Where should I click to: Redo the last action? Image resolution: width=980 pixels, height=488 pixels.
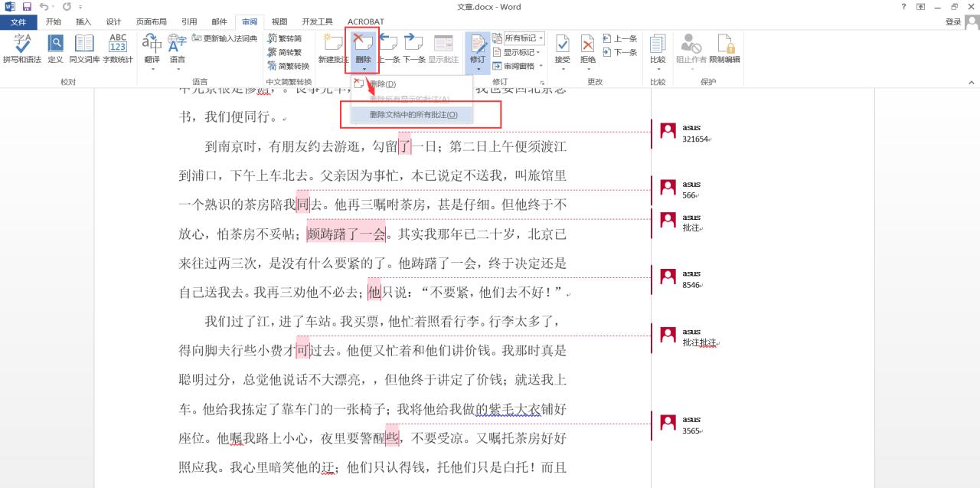click(67, 7)
